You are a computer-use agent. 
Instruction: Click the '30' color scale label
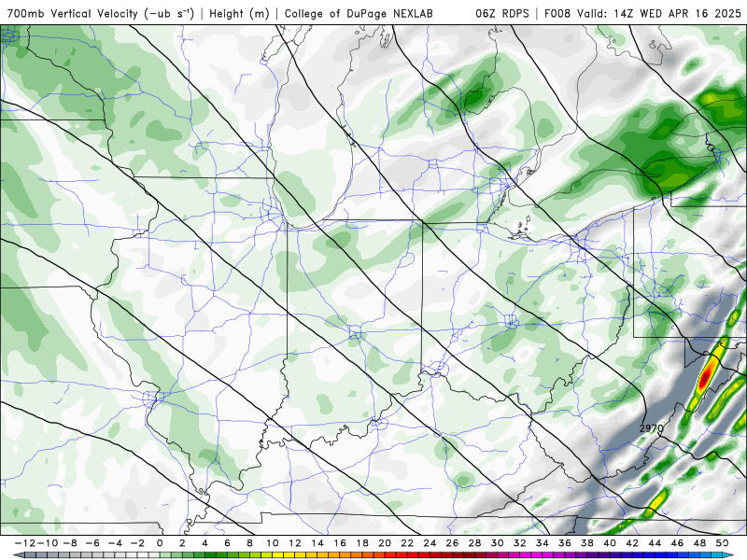point(497,543)
